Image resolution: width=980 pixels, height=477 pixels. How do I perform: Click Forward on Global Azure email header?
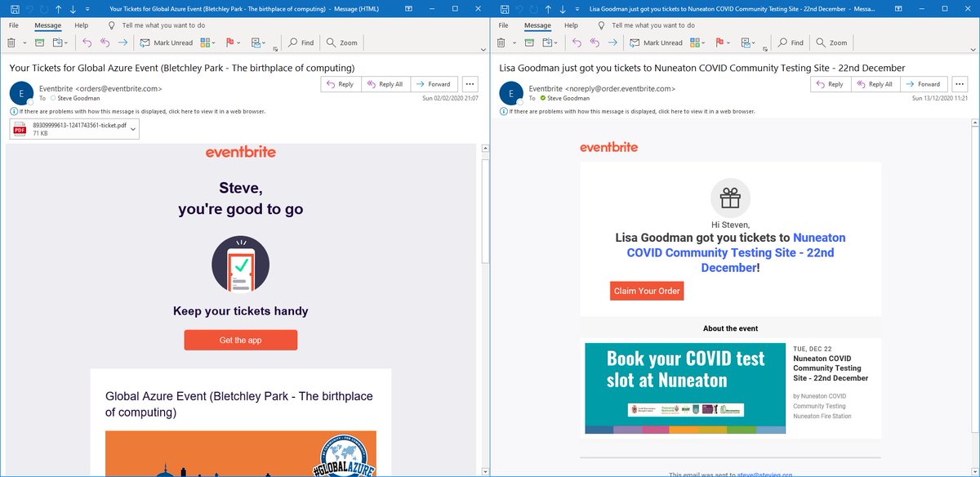433,84
